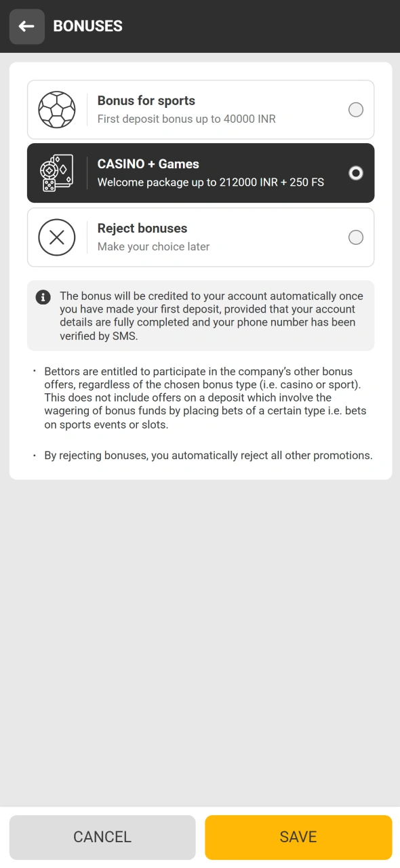Select the Bonus for sports radio button
Image resolution: width=400 pixels, height=868 pixels.
tap(356, 110)
